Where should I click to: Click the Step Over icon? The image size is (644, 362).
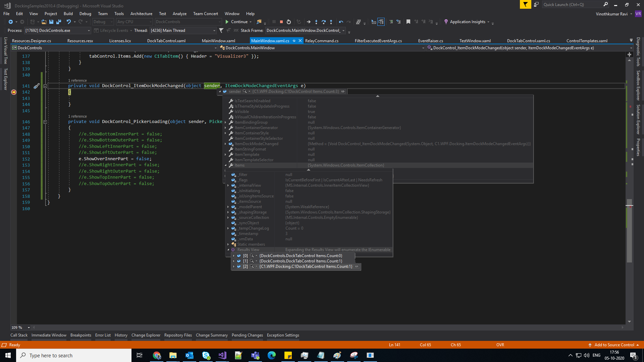(324, 22)
